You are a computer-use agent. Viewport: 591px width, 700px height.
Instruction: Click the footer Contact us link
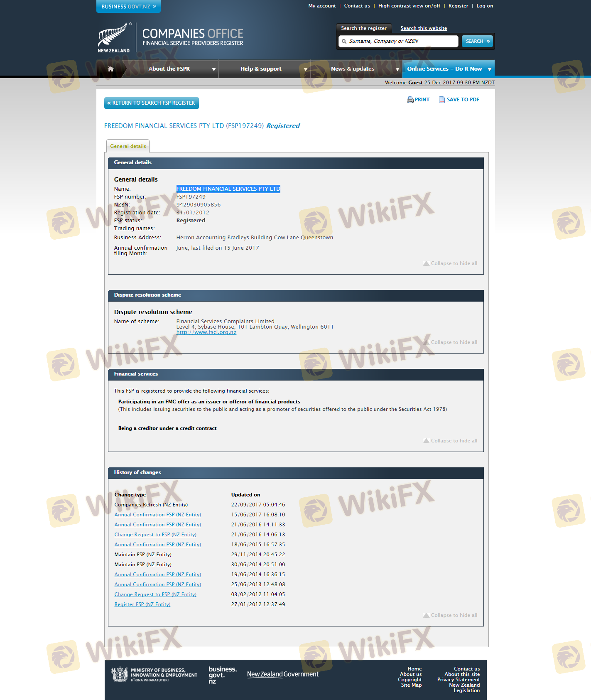pos(467,669)
